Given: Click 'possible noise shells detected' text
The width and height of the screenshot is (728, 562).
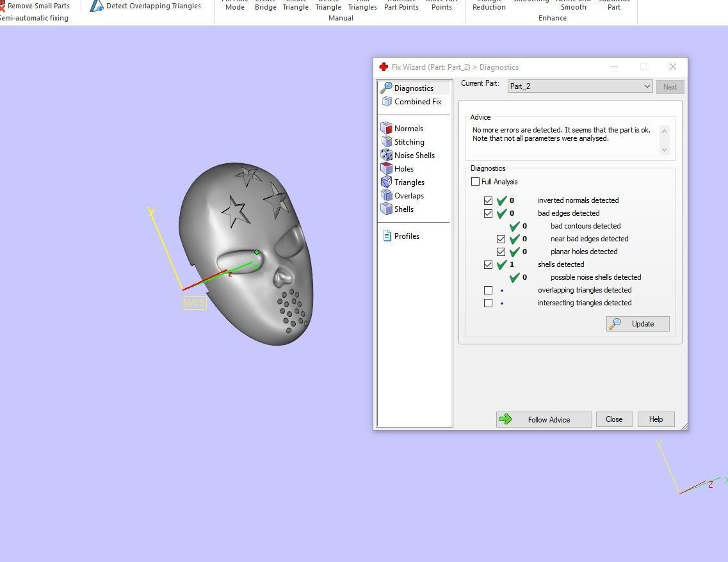Looking at the screenshot, I should click(595, 277).
